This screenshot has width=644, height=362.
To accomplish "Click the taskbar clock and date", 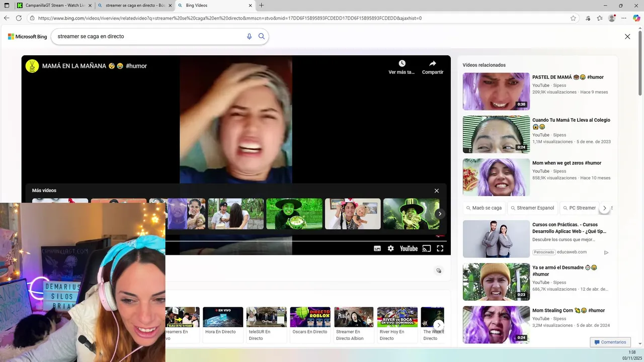I will (632, 355).
